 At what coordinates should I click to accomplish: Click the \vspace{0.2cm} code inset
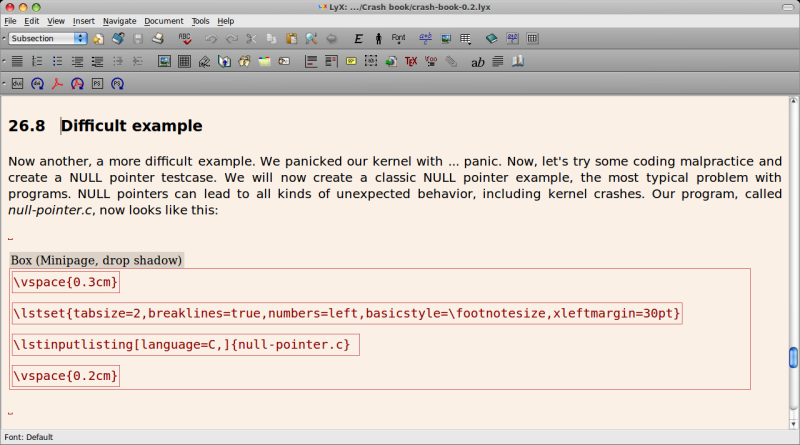click(x=66, y=376)
